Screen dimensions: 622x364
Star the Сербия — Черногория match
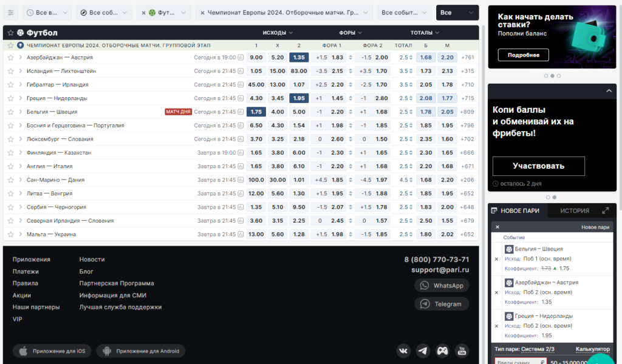tap(11, 207)
